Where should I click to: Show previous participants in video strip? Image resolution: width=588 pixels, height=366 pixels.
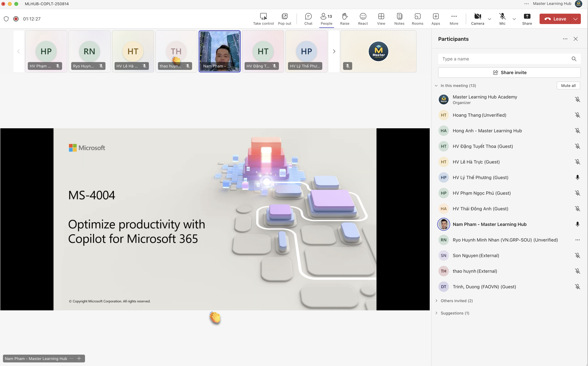point(18,51)
